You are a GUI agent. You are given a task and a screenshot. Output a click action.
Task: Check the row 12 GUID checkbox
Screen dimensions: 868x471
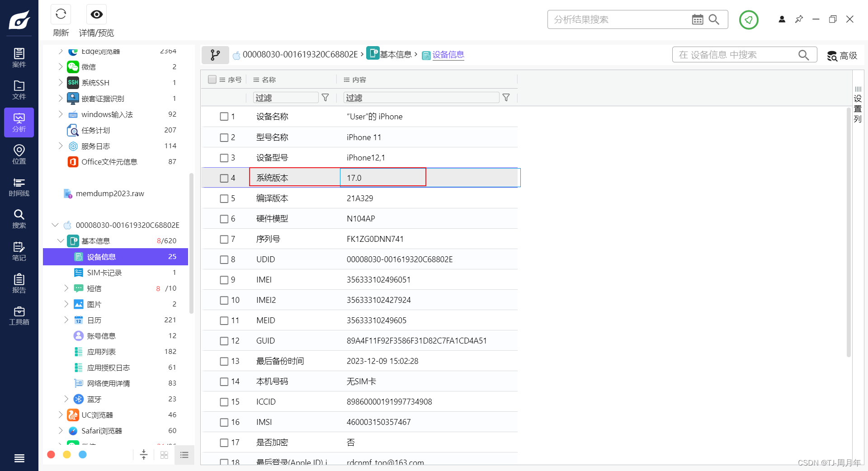[224, 341]
